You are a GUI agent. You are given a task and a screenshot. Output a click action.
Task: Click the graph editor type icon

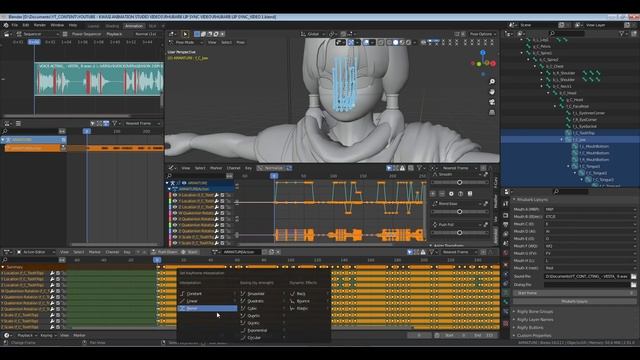click(171, 168)
